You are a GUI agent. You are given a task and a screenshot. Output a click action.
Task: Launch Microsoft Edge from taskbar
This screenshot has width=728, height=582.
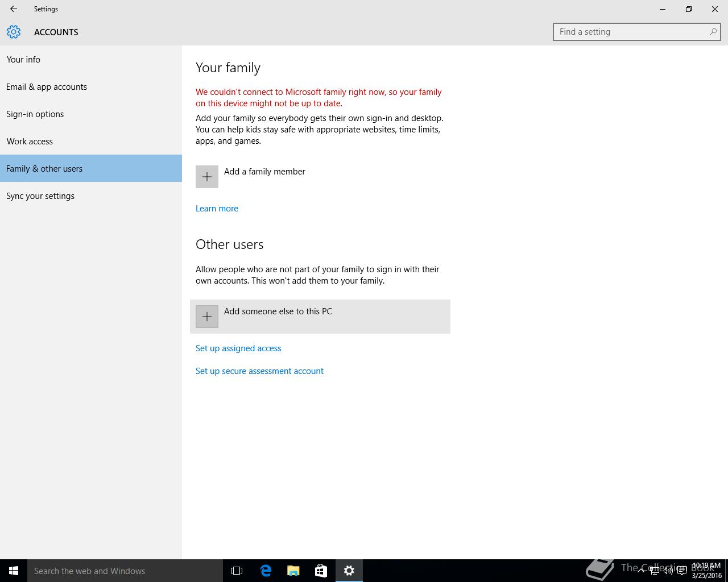click(x=265, y=571)
